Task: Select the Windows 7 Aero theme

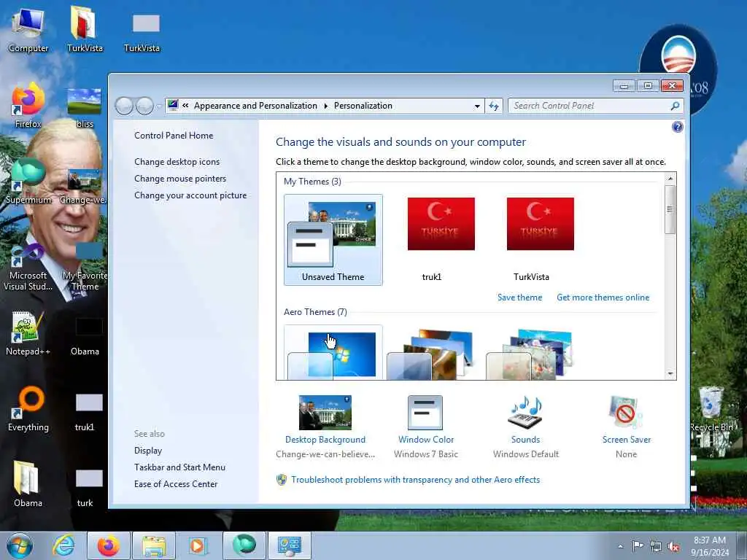Action: [333, 352]
